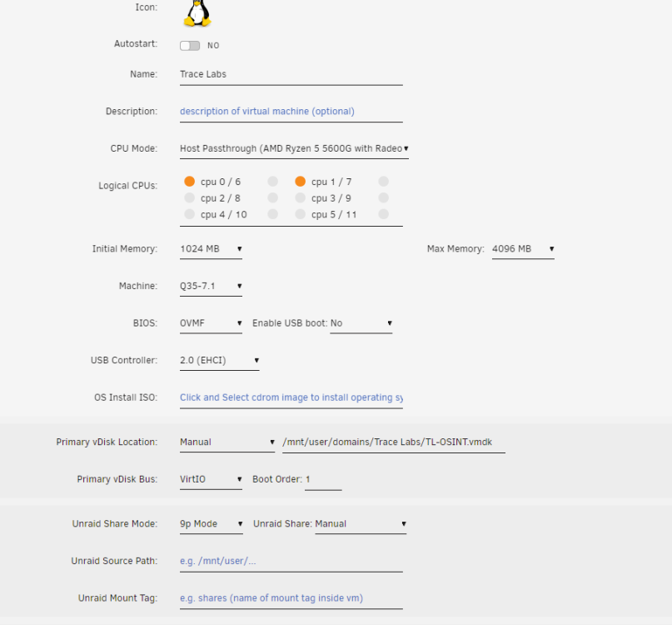The image size is (672, 625).
Task: Choose the Machine type Q35-7.1 dropdown
Action: (211, 286)
